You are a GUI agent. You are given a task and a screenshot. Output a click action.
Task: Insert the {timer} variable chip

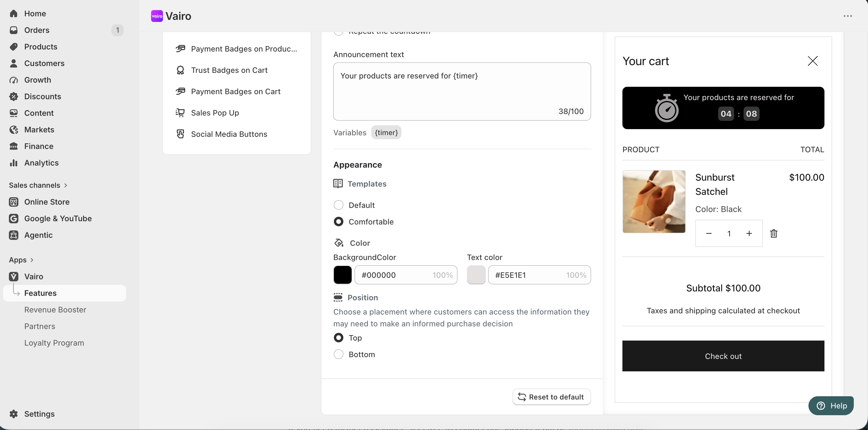pyautogui.click(x=386, y=132)
